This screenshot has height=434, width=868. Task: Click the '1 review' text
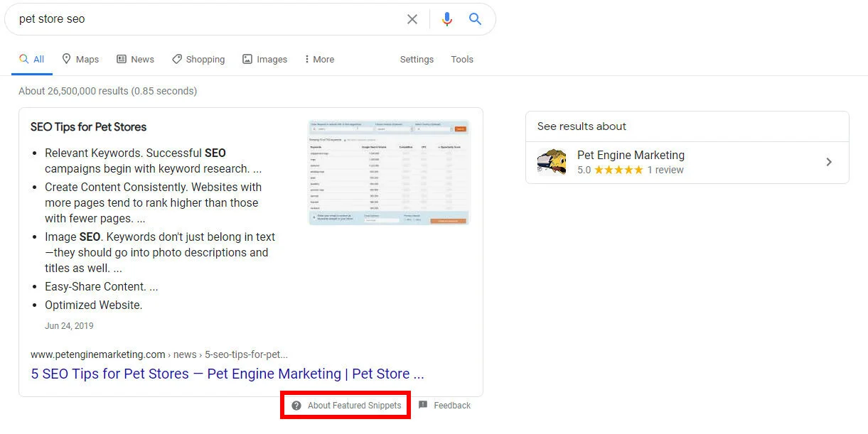[665, 170]
